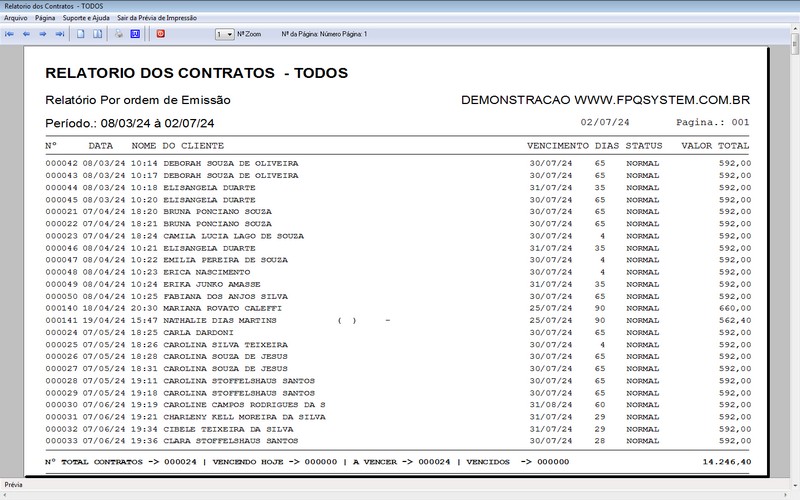The width and height of the screenshot is (800, 500).
Task: Click 'CHARLENY KELL MOREIRA DA SILVA' name
Action: (x=244, y=417)
